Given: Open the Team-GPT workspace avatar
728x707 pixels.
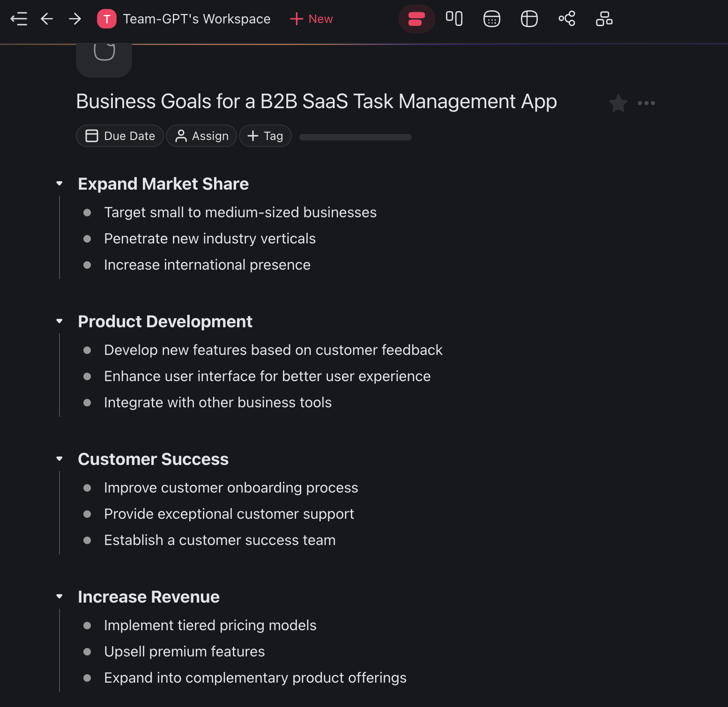Looking at the screenshot, I should (107, 19).
